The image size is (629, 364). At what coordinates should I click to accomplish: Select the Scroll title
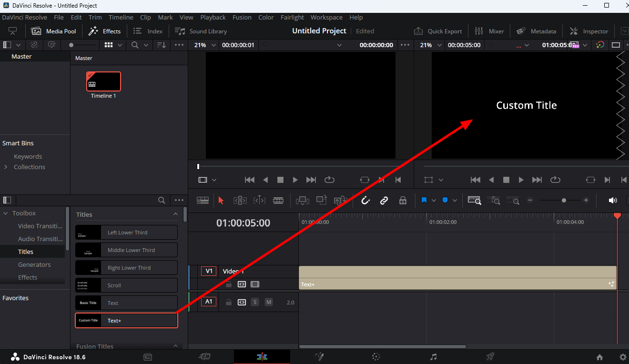click(126, 285)
